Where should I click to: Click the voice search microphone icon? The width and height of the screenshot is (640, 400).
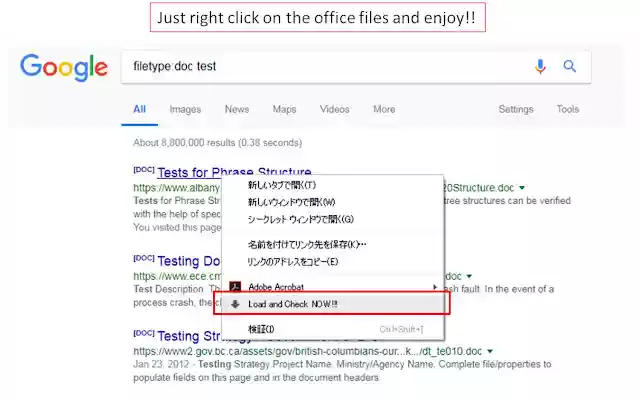click(x=540, y=66)
